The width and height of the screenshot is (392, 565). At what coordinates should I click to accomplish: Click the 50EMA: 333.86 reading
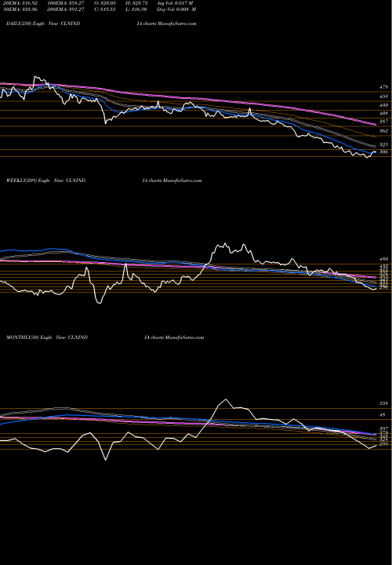[20, 9]
